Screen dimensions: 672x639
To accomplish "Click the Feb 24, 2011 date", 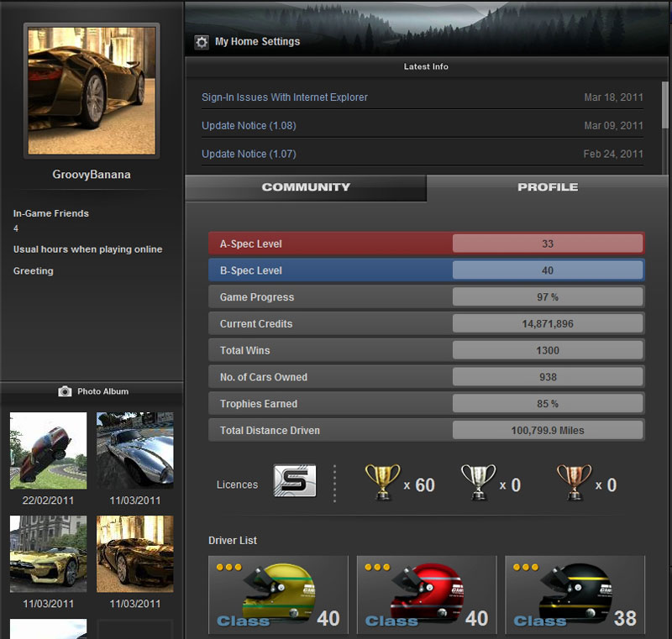I will (613, 154).
